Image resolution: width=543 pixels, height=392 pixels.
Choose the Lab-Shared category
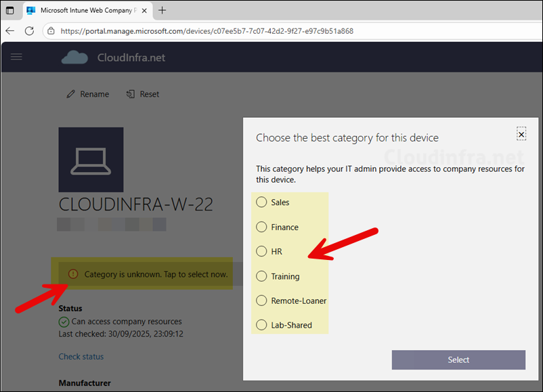coord(261,325)
